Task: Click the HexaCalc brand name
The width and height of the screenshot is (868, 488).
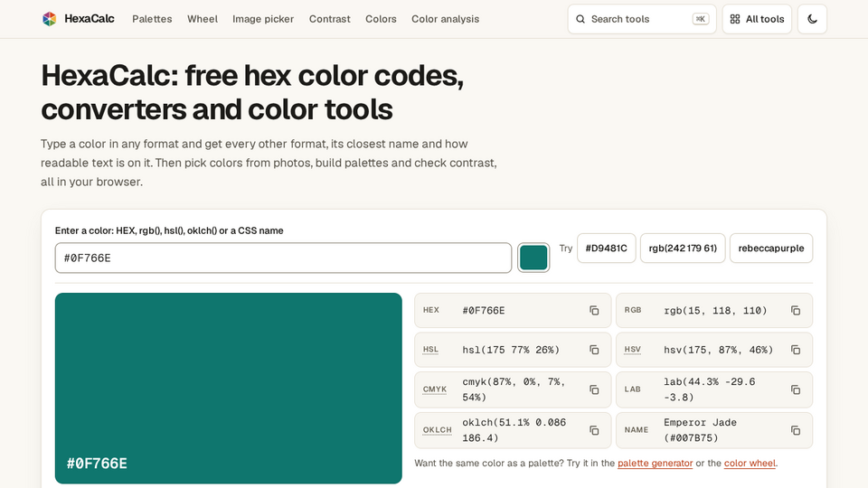Action: click(90, 19)
